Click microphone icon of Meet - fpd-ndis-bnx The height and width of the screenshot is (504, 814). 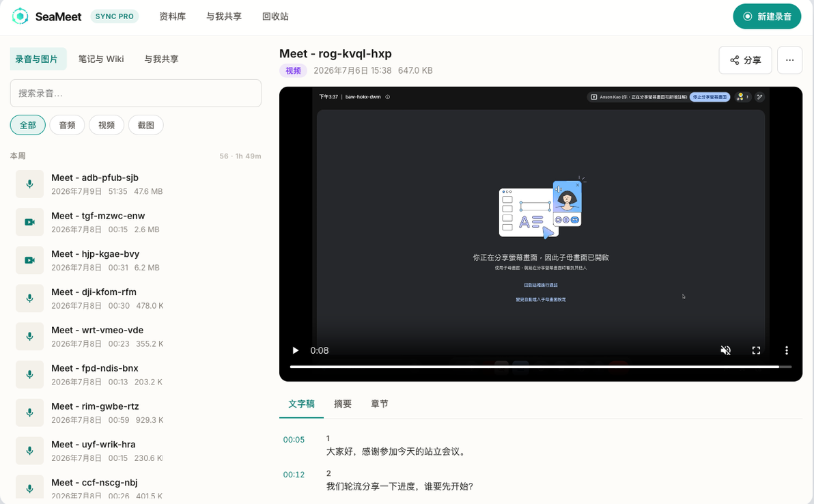click(29, 374)
